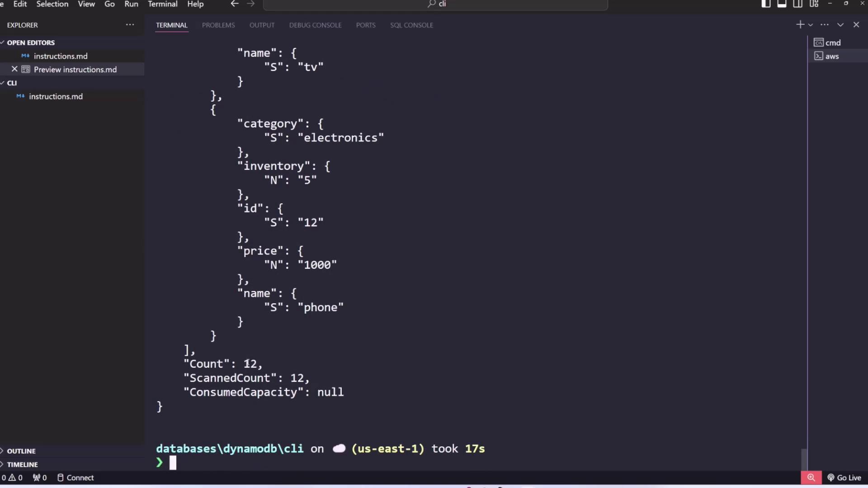Navigate back with the left arrow
Image resolution: width=868 pixels, height=488 pixels.
click(x=234, y=4)
